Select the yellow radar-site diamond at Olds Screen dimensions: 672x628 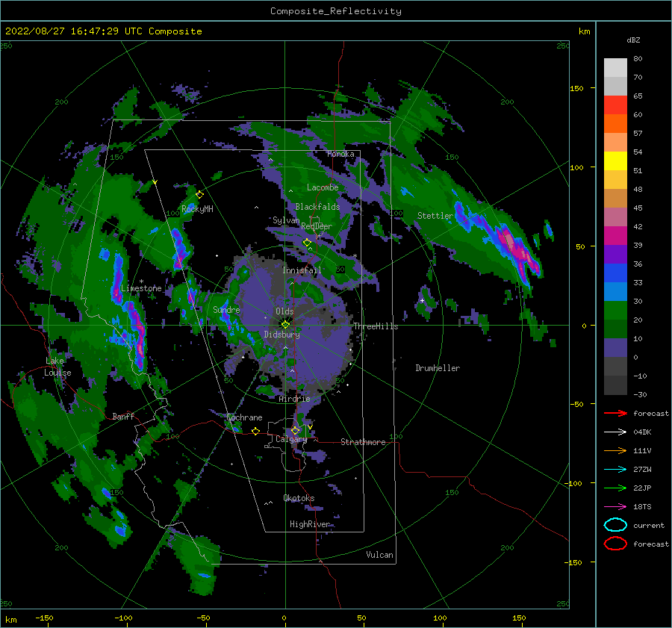pyautogui.click(x=285, y=325)
